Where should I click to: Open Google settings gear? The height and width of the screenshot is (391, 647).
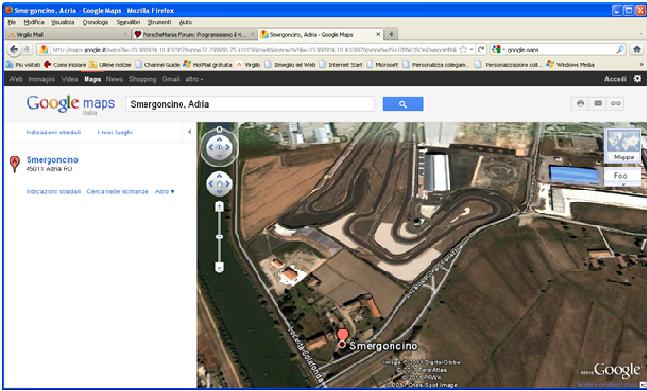[637, 79]
